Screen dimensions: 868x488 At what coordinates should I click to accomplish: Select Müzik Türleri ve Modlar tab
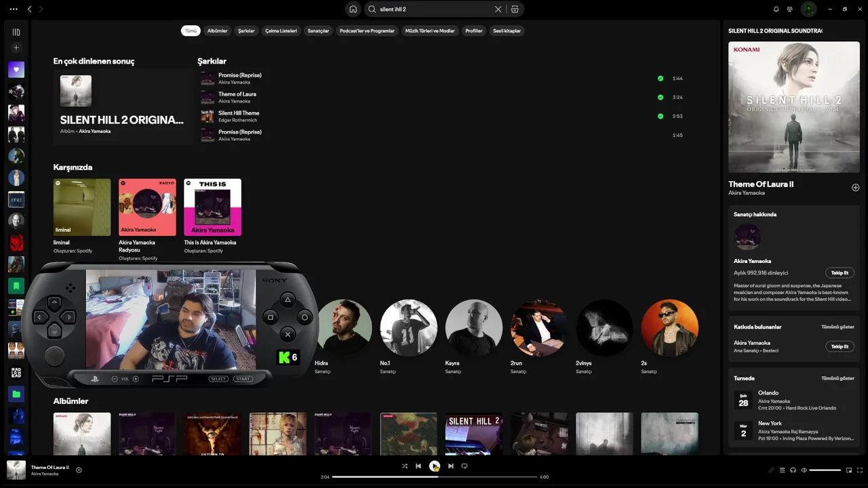click(x=430, y=30)
